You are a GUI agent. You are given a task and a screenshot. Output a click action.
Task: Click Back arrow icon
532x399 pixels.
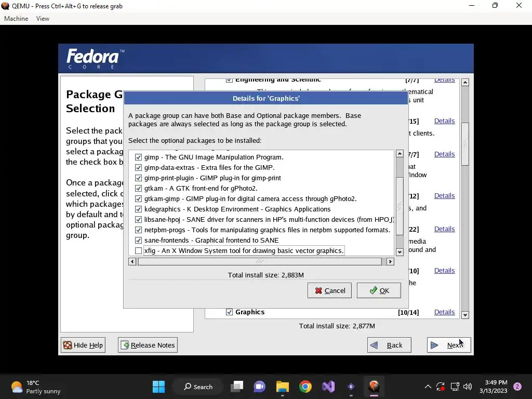click(x=374, y=345)
